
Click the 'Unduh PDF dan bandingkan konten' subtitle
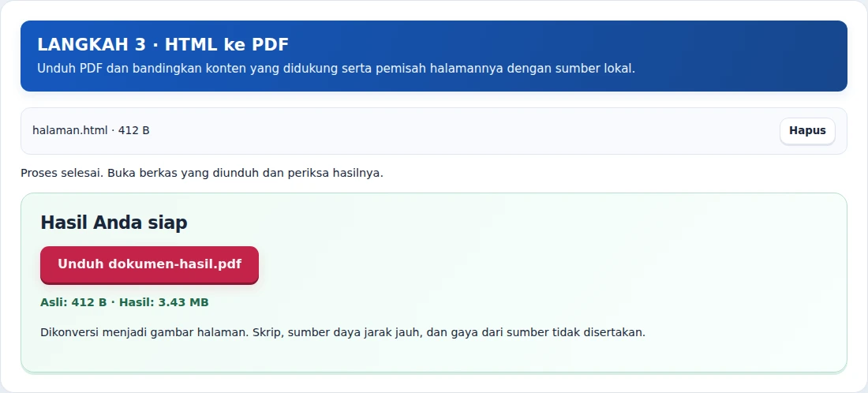[336, 69]
